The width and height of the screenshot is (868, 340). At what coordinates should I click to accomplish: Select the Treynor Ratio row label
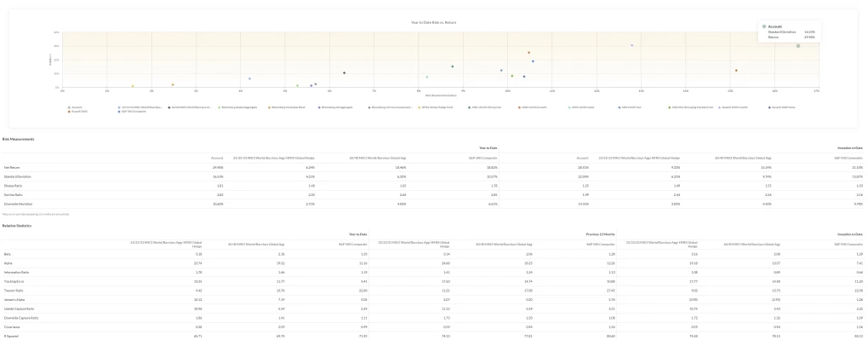(x=14, y=291)
